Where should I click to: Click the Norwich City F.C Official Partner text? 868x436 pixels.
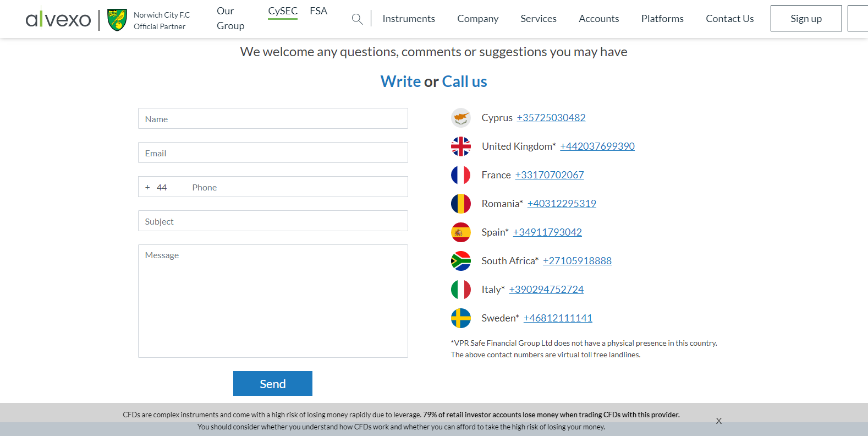coord(162,20)
